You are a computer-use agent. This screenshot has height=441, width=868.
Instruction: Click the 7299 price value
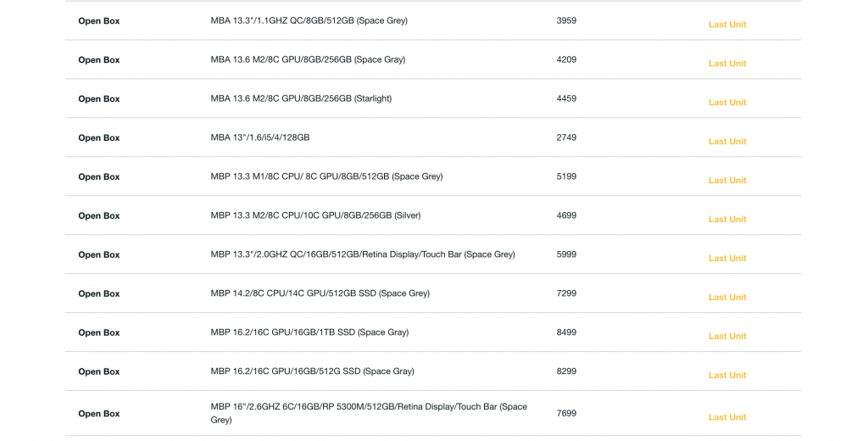point(566,293)
